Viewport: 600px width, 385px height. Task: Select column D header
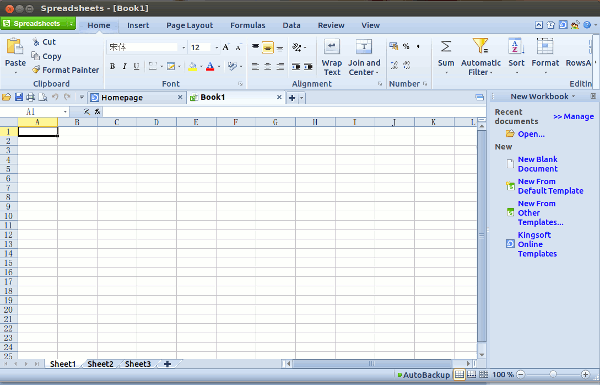(x=157, y=122)
